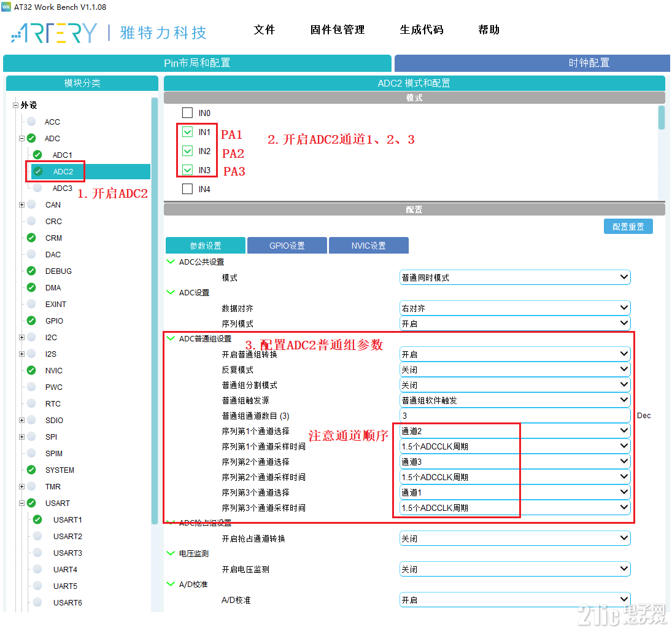Screen dimensions: 672x630
Task: Click the green check icon beside CRM
Action: click(x=31, y=238)
